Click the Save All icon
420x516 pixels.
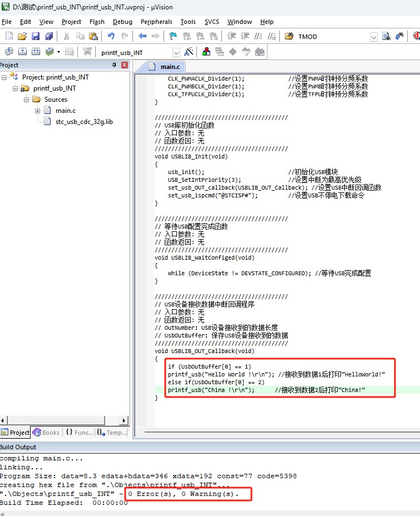(49, 36)
